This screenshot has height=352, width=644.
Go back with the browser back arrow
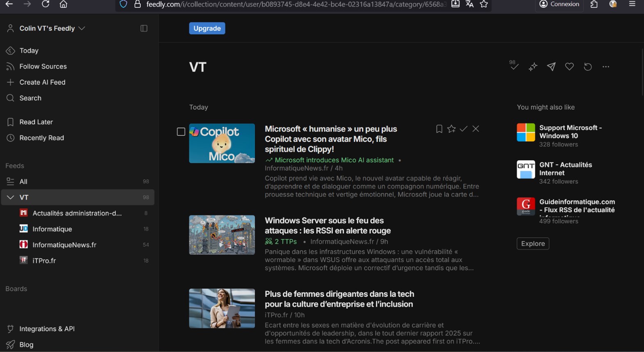(x=9, y=4)
